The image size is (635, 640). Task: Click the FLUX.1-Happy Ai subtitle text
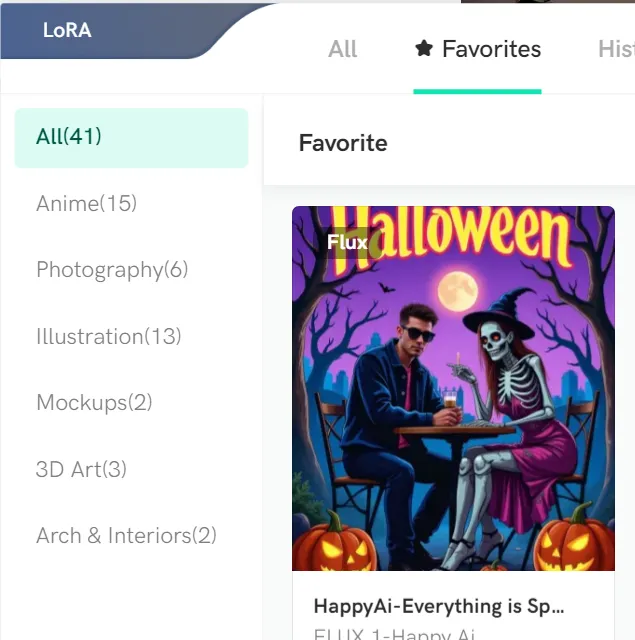click(x=395, y=633)
